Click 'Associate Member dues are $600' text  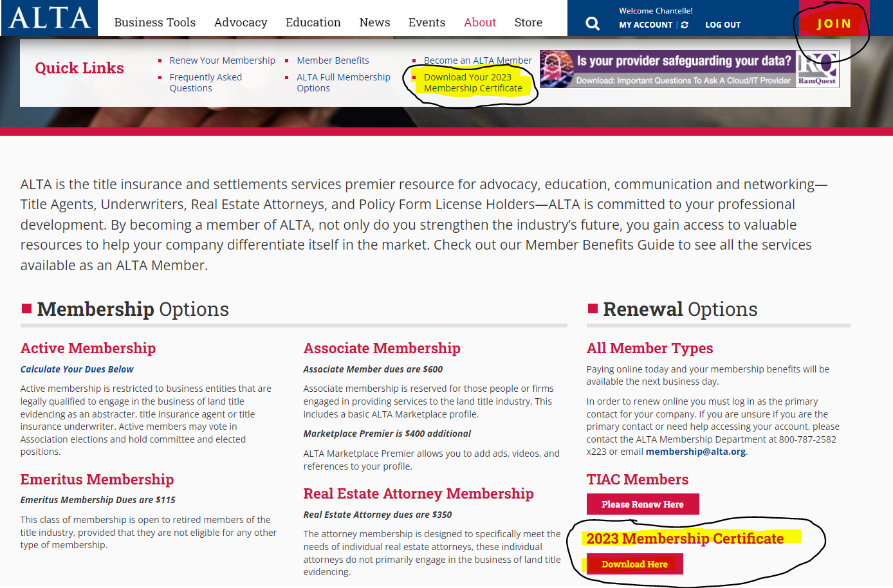tap(373, 369)
